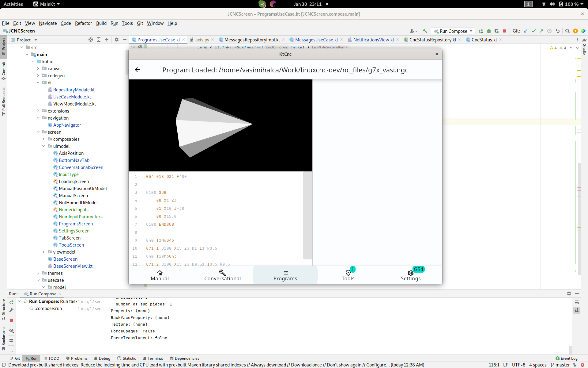Image resolution: width=588 pixels, height=368 pixels.
Task: Close the axis.py editor tab
Action: 213,40
